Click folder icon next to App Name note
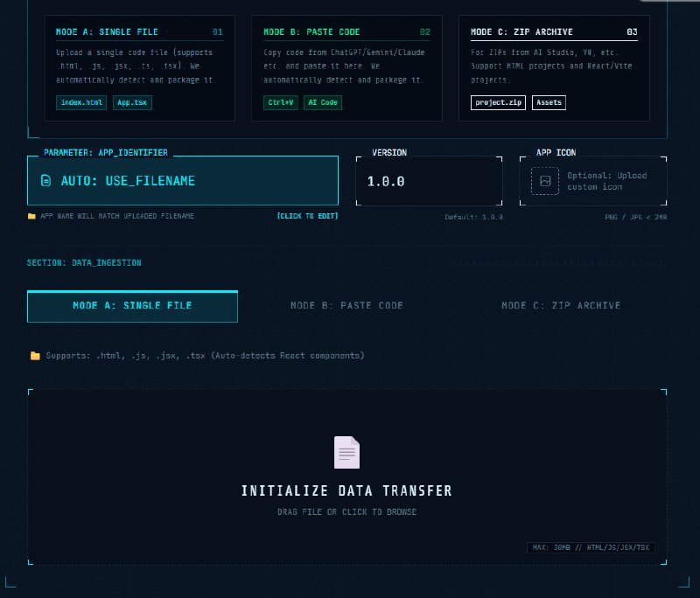 [x=32, y=216]
